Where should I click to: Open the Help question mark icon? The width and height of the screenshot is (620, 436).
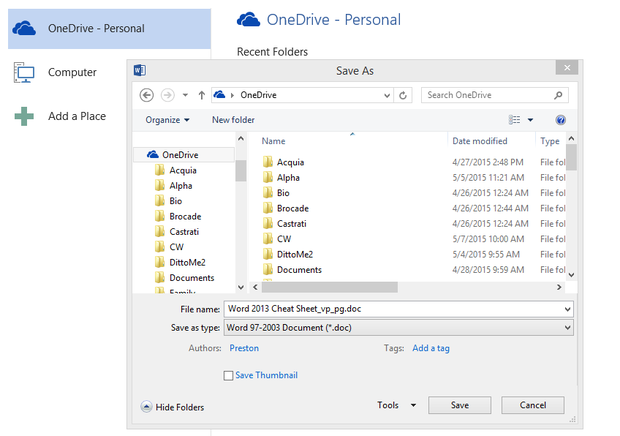point(561,120)
